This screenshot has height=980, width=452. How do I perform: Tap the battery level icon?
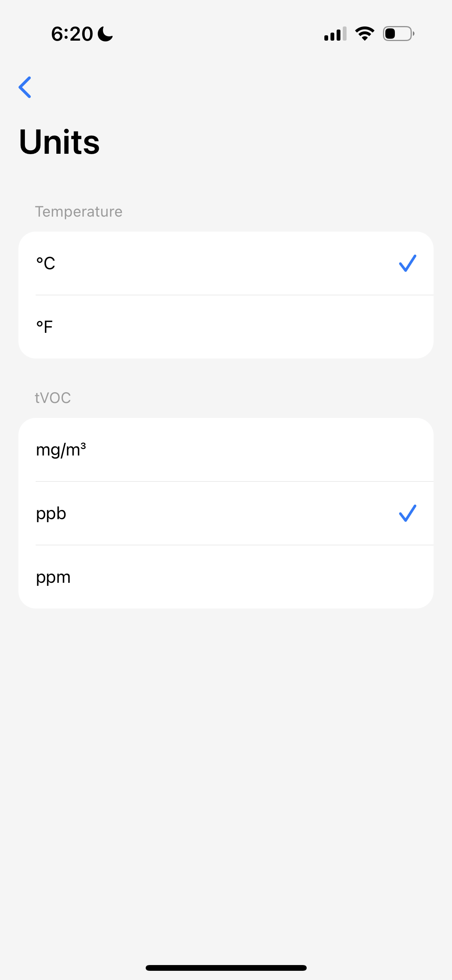398,34
